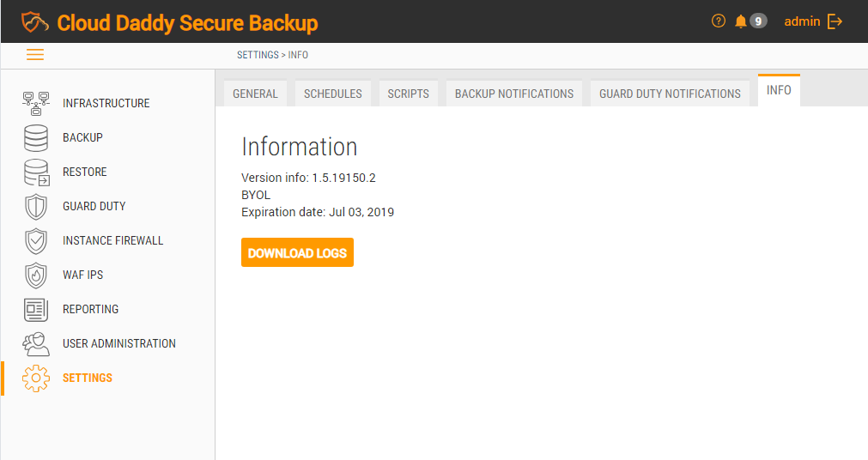
Task: Click the Expiration date Jul 03, 2019 text
Action: 318,212
